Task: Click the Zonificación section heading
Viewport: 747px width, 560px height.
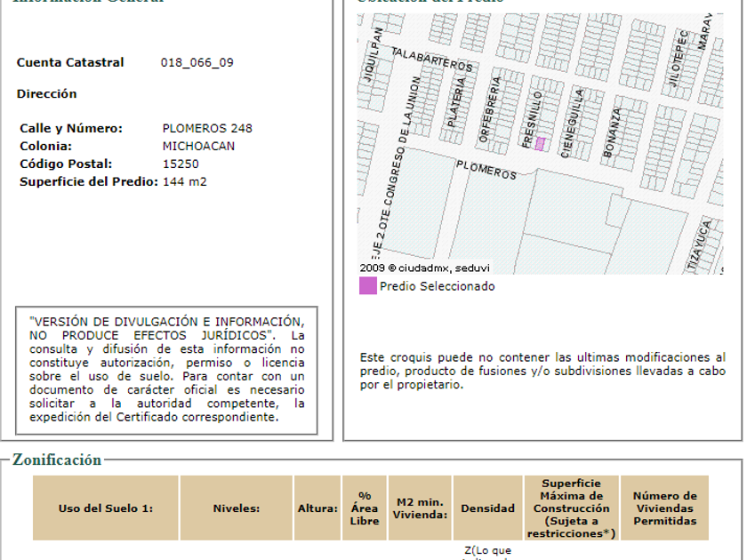Action: click(57, 460)
